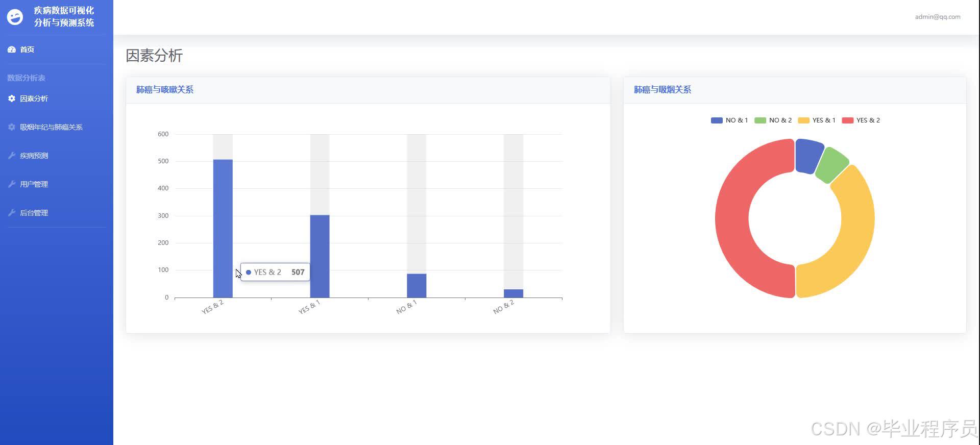Toggle the NO & 1 legend item
Image resolution: width=980 pixels, height=445 pixels.
729,120
